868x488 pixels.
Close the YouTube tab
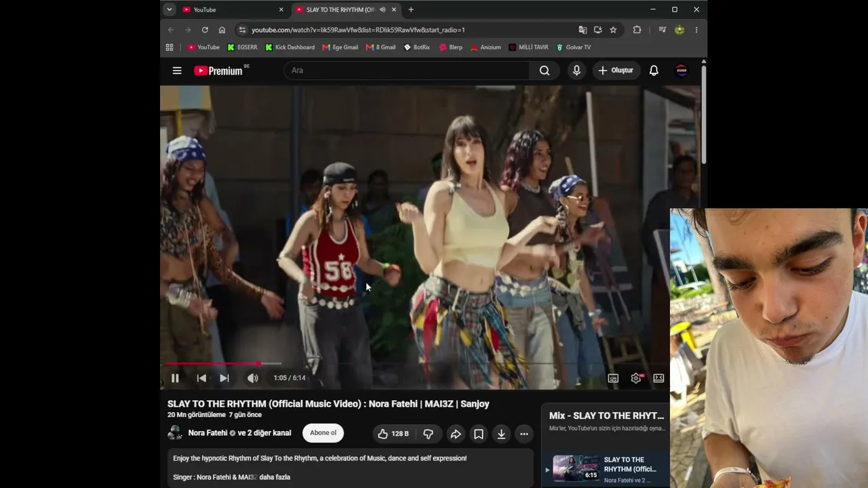click(281, 9)
